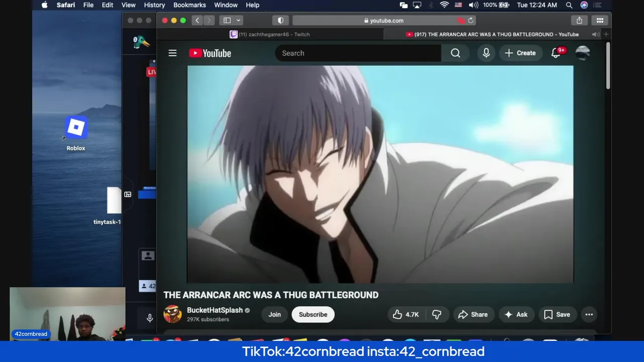This screenshot has height=362, width=644.
Task: Open the YouTube account avatar menu
Action: [x=583, y=53]
